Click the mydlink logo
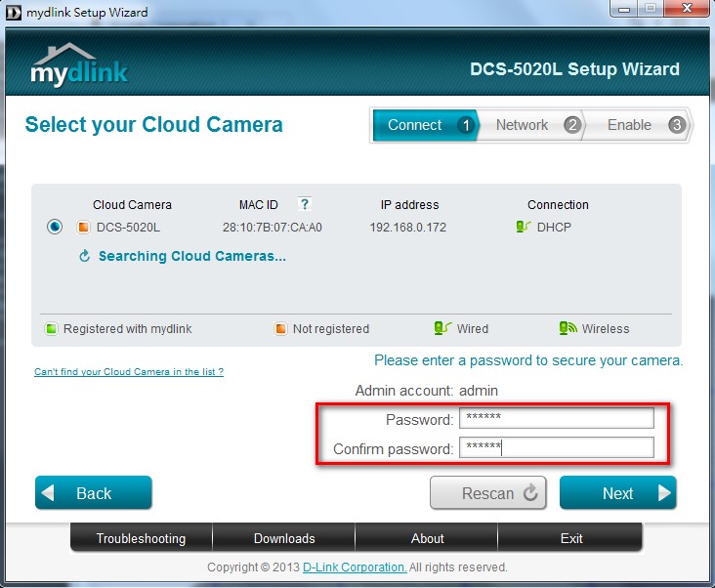The image size is (715, 588). point(79,65)
